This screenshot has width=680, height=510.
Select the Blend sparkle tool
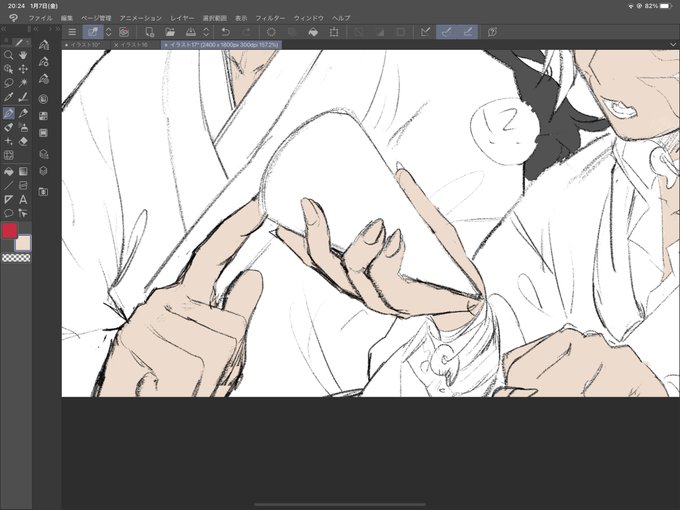pyautogui.click(x=8, y=141)
